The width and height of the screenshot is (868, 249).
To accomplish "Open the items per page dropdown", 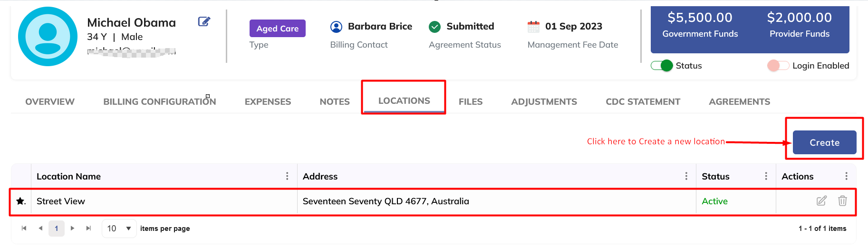I will [119, 229].
